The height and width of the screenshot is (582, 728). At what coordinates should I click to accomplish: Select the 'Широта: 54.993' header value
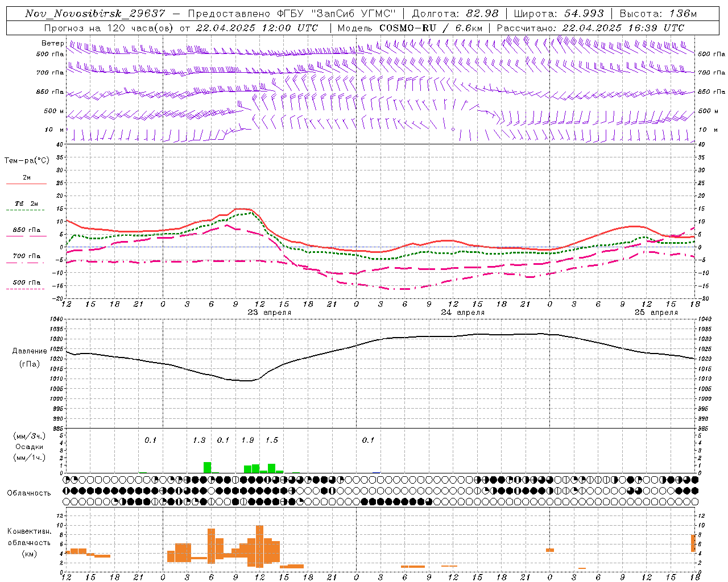(x=559, y=14)
